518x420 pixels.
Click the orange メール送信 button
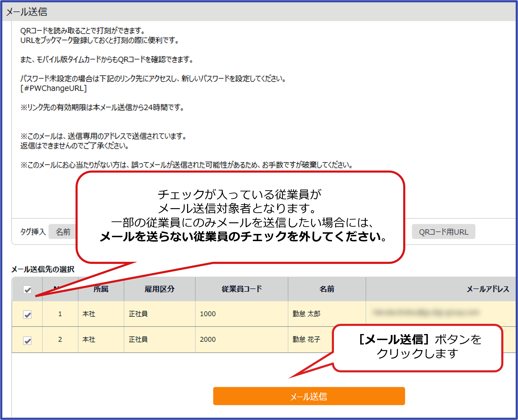[309, 396]
